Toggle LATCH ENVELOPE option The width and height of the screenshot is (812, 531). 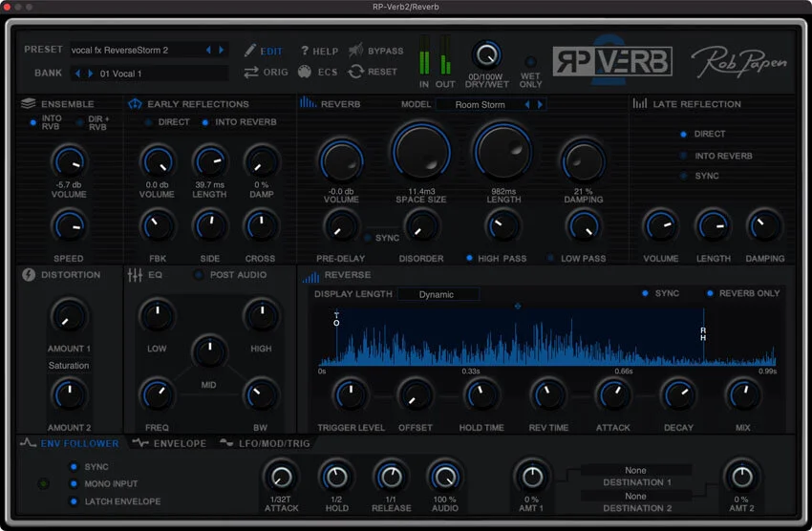[x=74, y=501]
